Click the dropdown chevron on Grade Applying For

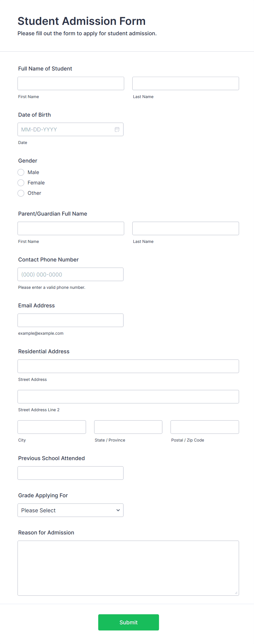coord(118,510)
